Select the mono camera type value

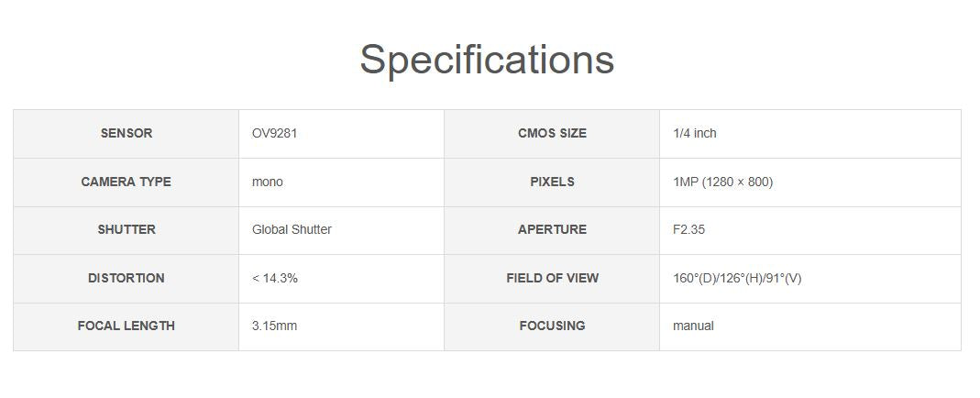point(268,182)
